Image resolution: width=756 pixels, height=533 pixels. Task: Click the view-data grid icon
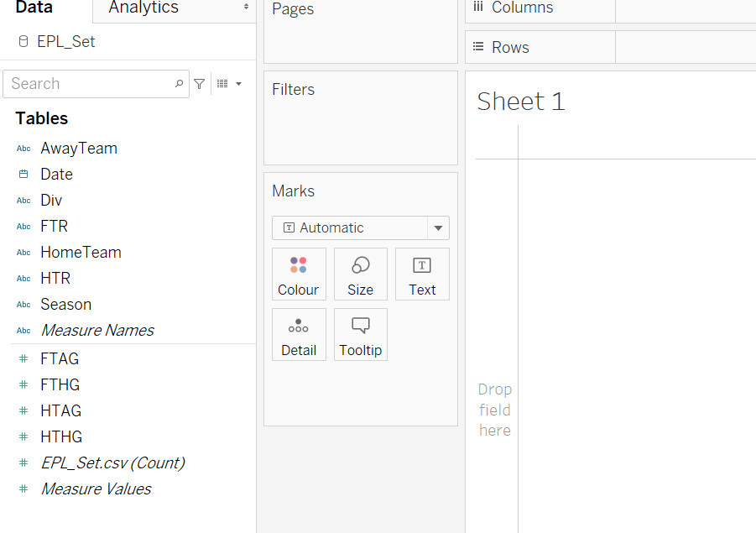(x=222, y=84)
